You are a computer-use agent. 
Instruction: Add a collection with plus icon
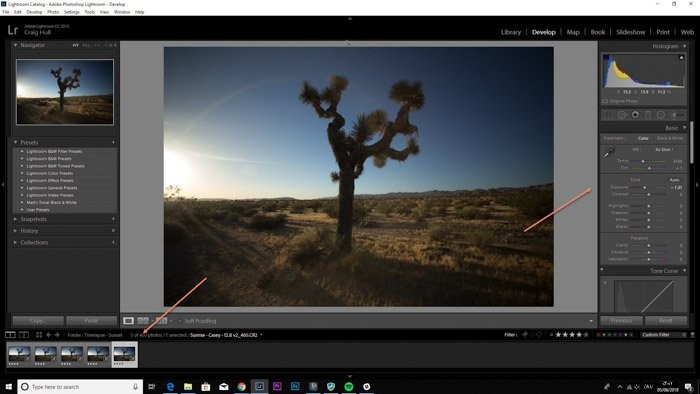[x=113, y=242]
